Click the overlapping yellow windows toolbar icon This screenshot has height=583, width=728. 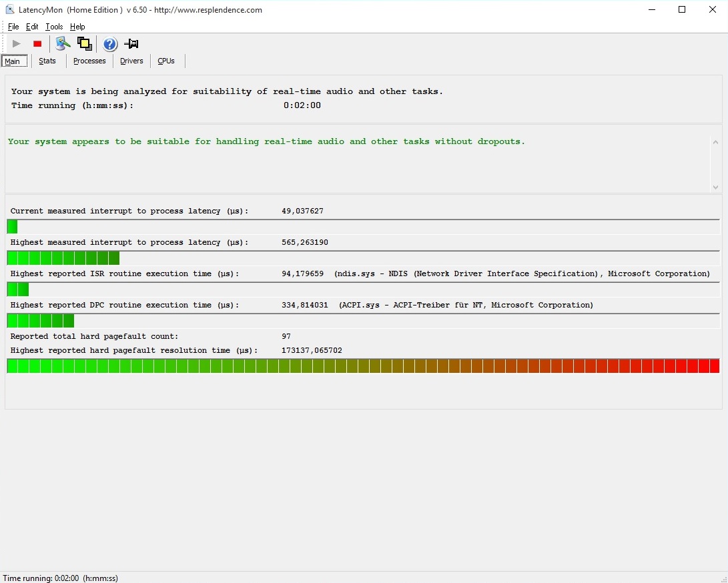coord(85,43)
